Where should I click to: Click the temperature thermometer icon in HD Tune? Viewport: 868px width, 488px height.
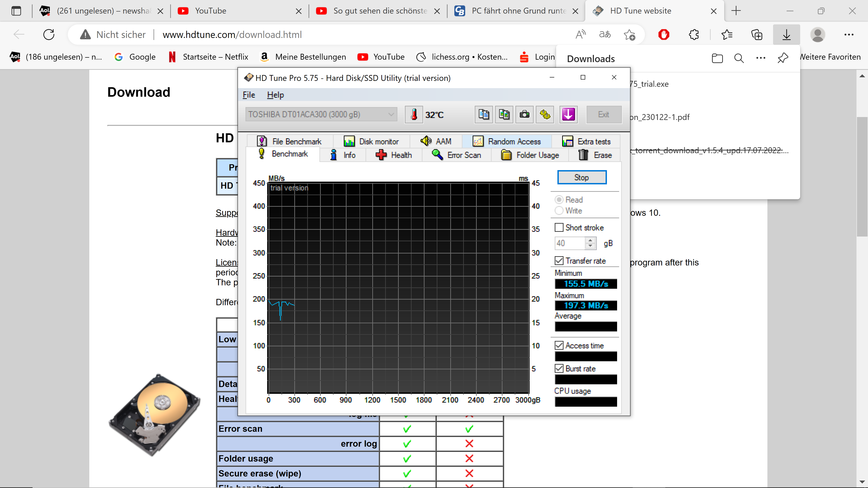tap(414, 115)
